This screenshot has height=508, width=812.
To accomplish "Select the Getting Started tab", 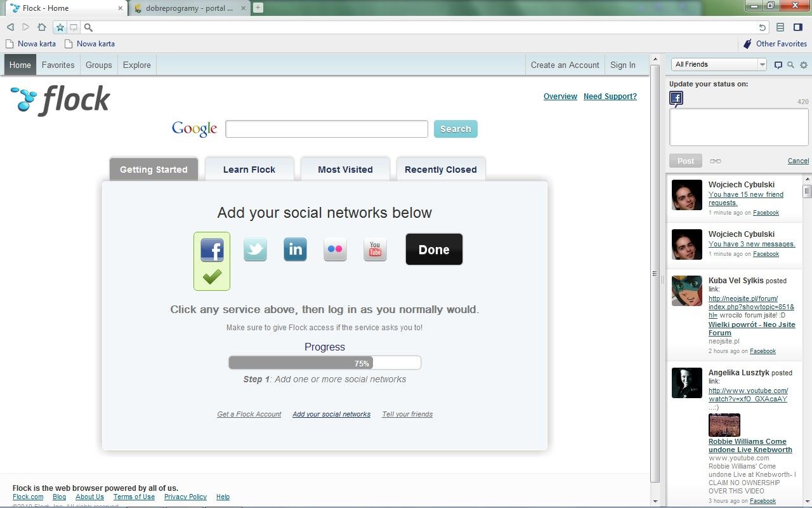I will [x=154, y=170].
